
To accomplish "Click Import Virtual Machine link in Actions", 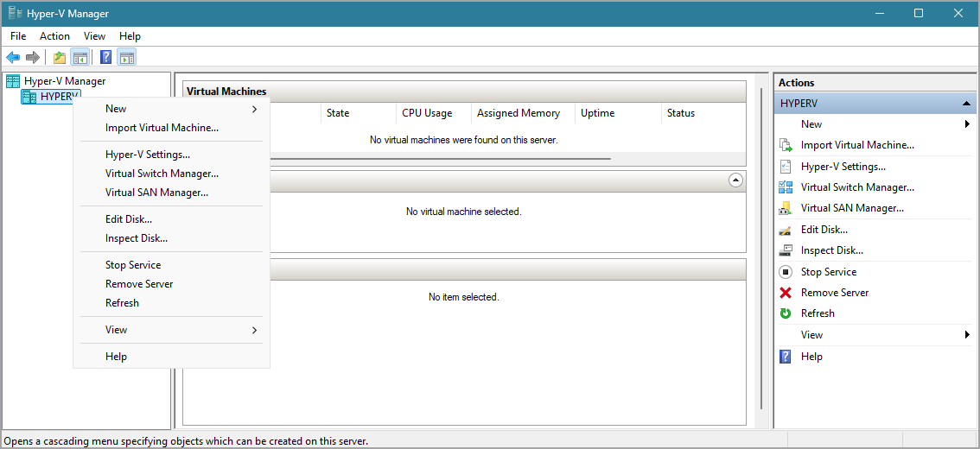I will 857,145.
